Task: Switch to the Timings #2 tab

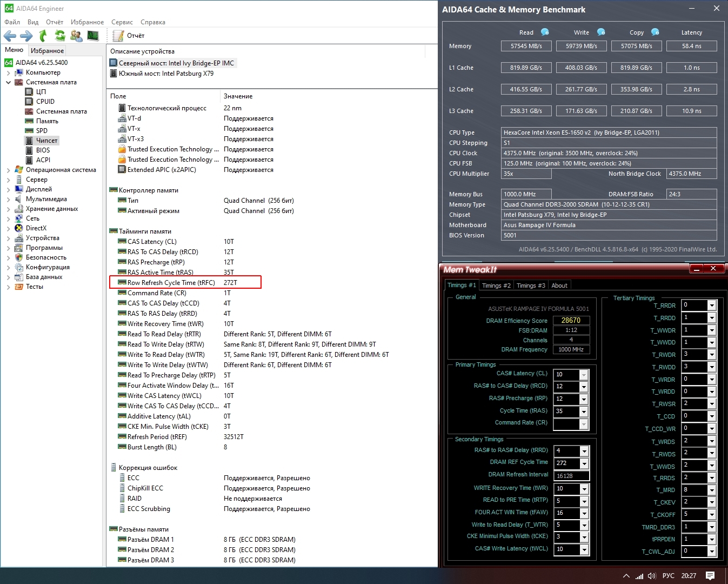Action: (x=496, y=286)
